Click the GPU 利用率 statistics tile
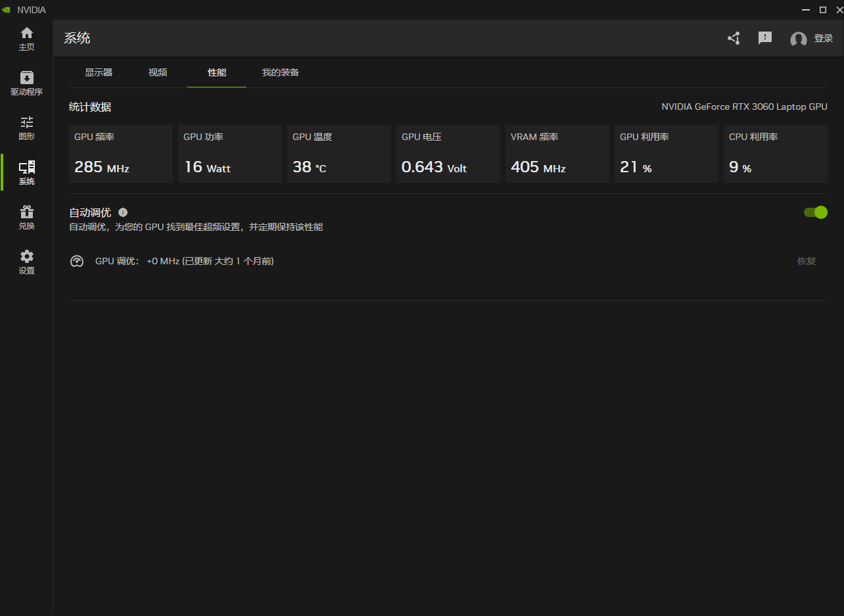Screen dimensions: 844x616 click(x=666, y=154)
